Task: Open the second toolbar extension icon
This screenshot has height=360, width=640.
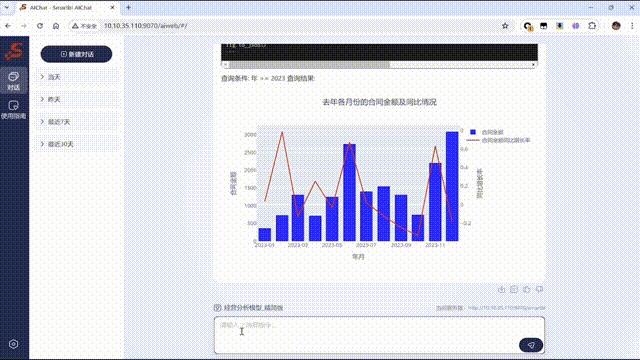Action: (x=544, y=26)
